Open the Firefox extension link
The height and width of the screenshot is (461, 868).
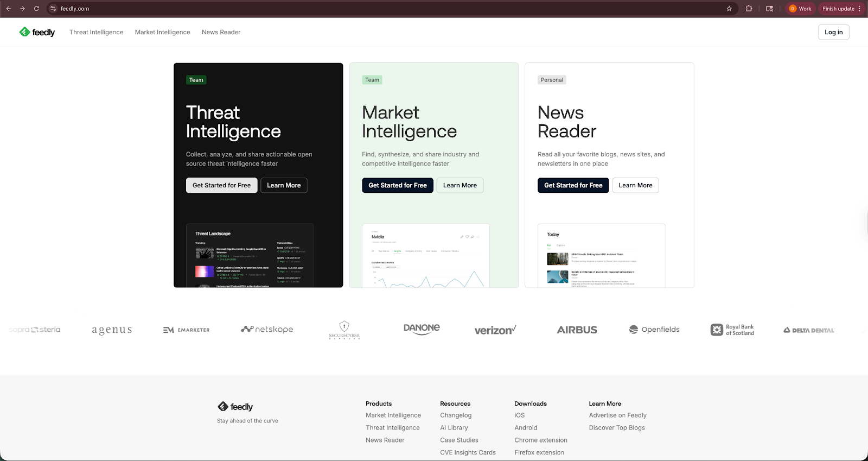[x=539, y=453]
